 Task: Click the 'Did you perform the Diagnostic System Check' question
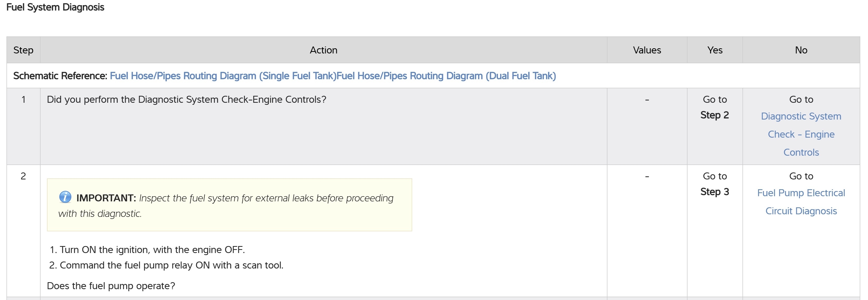(186, 100)
